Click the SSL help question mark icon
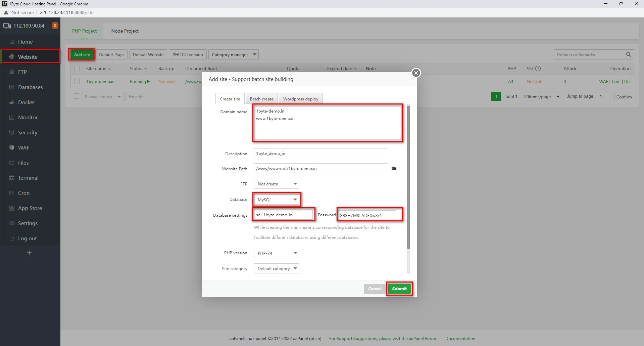Image resolution: width=644 pixels, height=346 pixels. (539, 68)
